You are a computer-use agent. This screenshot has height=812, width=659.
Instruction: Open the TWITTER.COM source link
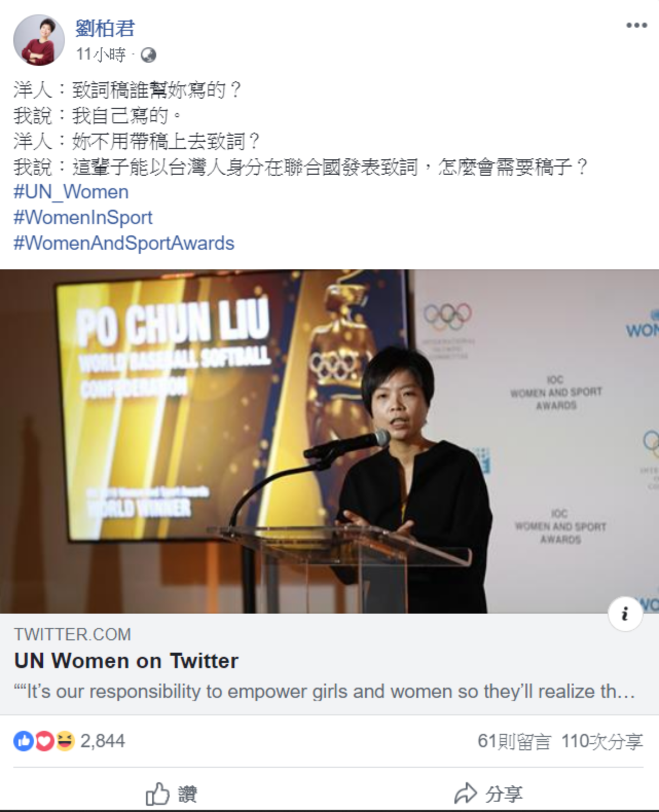72,634
